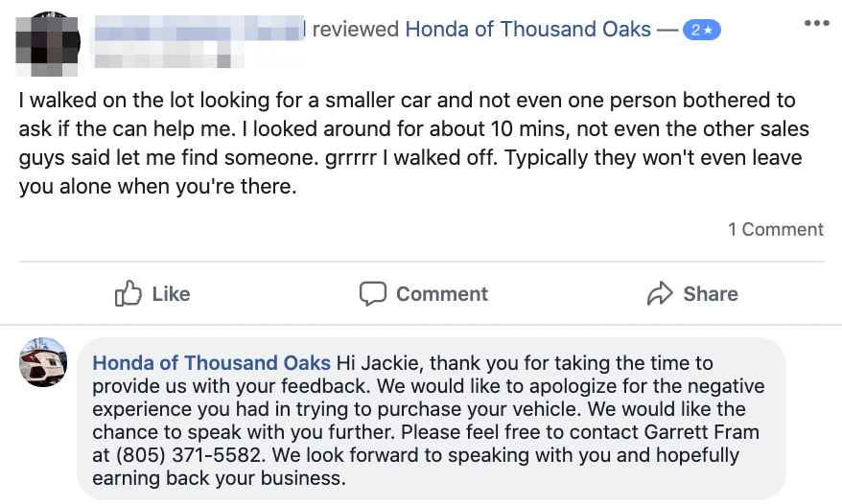Open the three-dot post options menu
Image resolution: width=842 pixels, height=504 pixels.
coord(816,23)
